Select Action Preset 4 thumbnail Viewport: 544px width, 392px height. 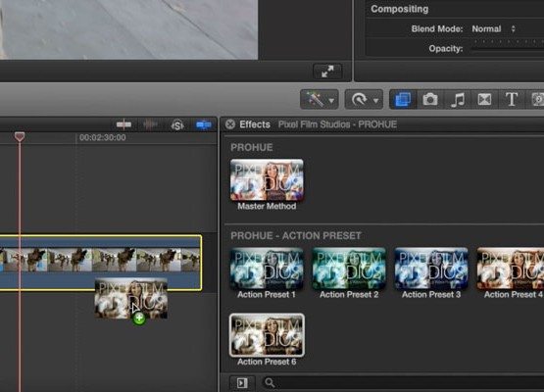pos(511,269)
